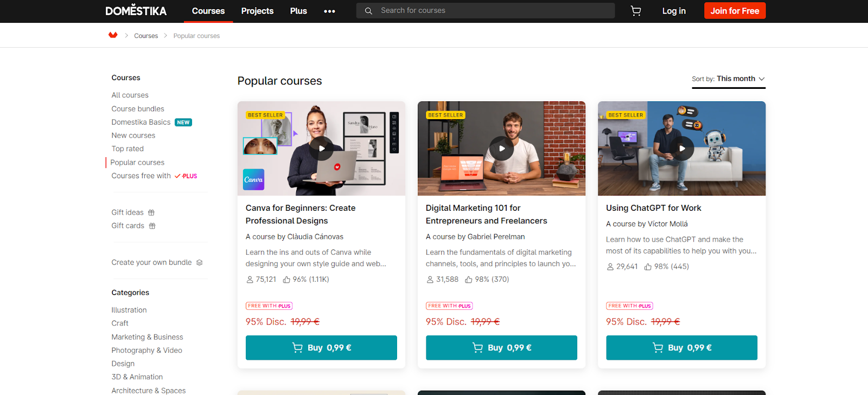868x395 pixels.
Task: Click the ChatGPT course thumbnail image
Action: [681, 148]
